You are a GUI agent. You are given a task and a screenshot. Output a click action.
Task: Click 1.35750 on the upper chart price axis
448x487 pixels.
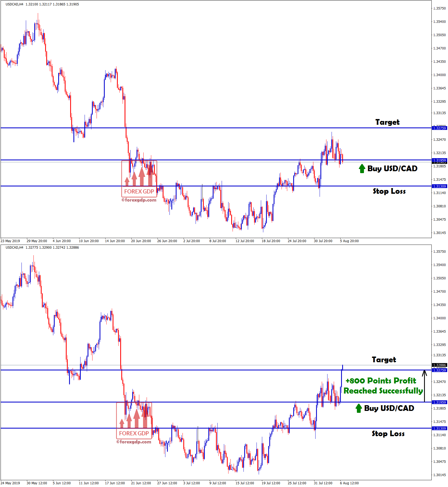click(x=440, y=8)
